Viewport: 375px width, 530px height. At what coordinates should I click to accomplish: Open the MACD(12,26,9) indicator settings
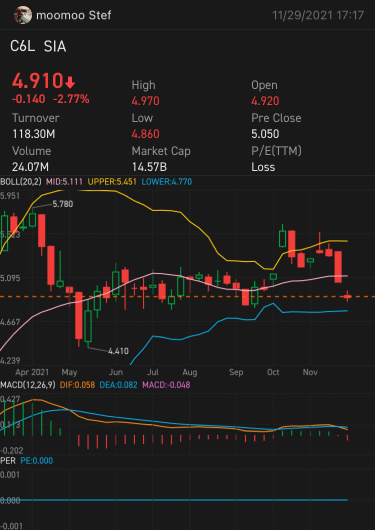[x=28, y=385]
